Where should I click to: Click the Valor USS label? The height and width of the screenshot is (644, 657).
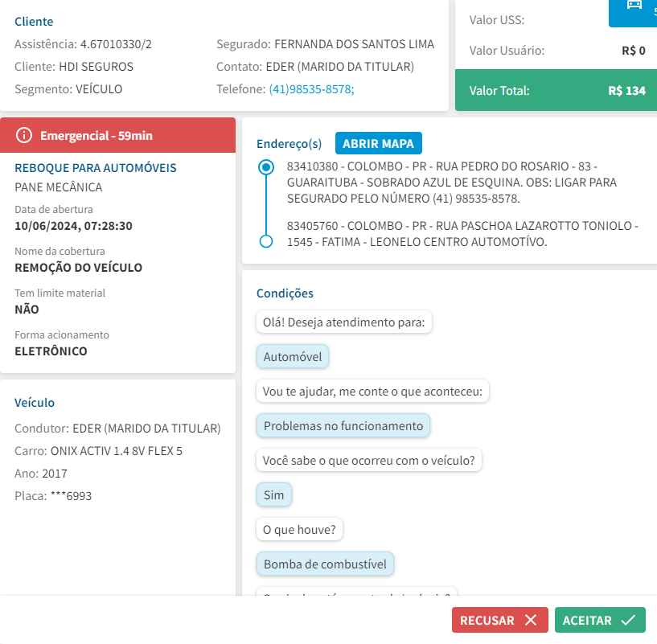click(496, 20)
